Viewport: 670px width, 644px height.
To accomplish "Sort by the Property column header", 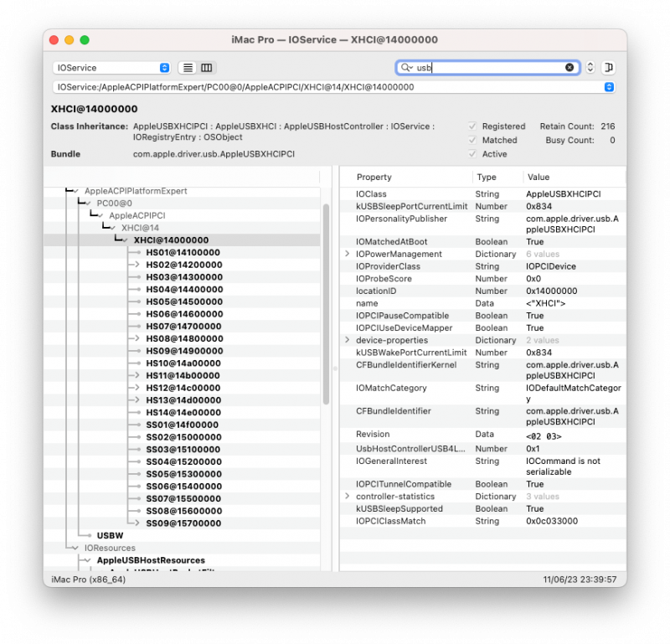I will (x=406, y=177).
